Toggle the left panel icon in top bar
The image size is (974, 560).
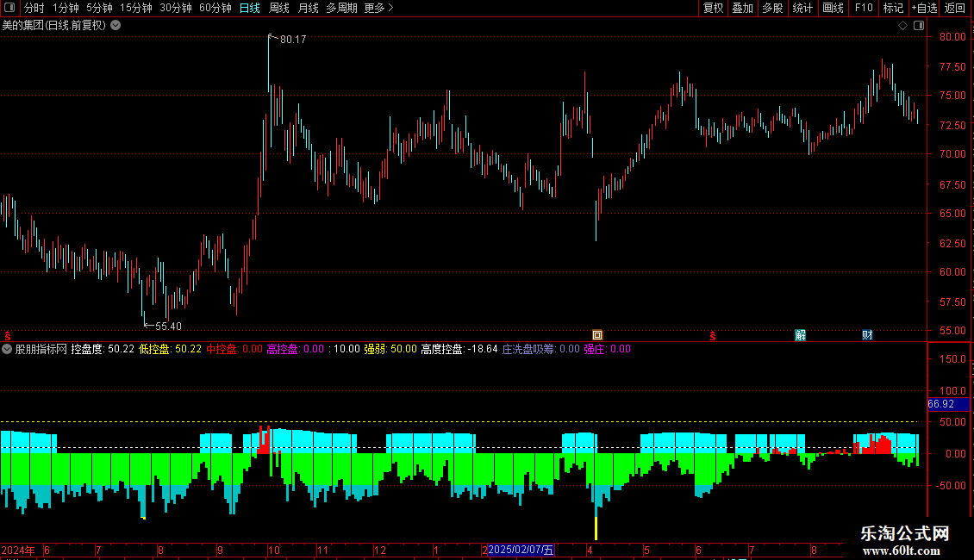coord(9,8)
